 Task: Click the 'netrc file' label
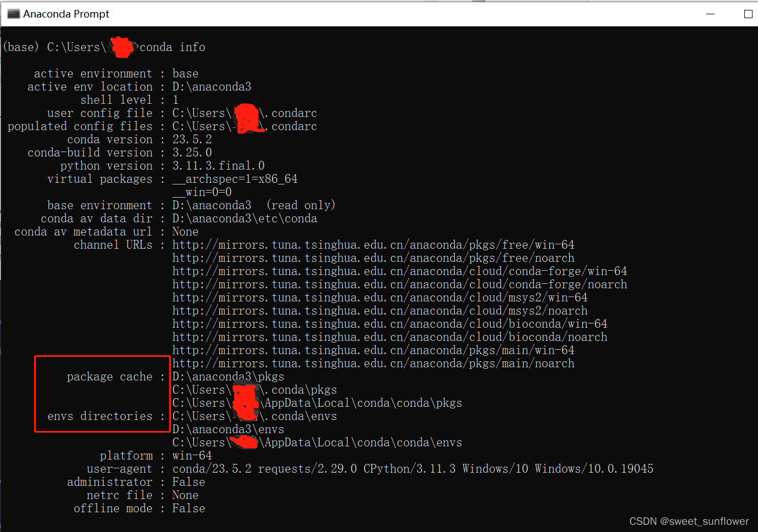[119, 495]
